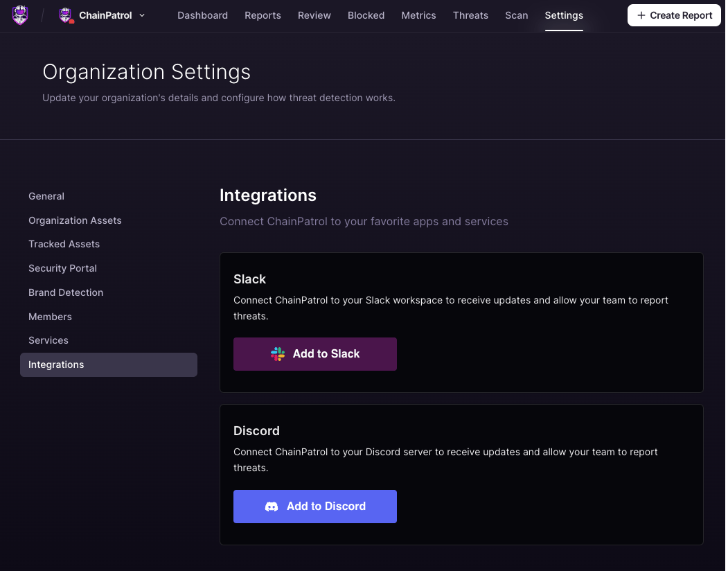Click the ChainPatrol shield logo at top-left
The height and width of the screenshot is (580, 728).
tap(20, 15)
